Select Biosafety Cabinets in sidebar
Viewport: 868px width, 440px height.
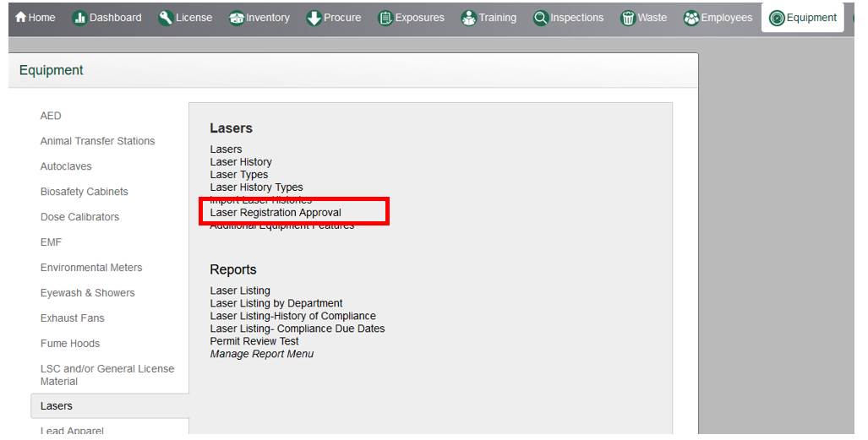click(x=84, y=192)
